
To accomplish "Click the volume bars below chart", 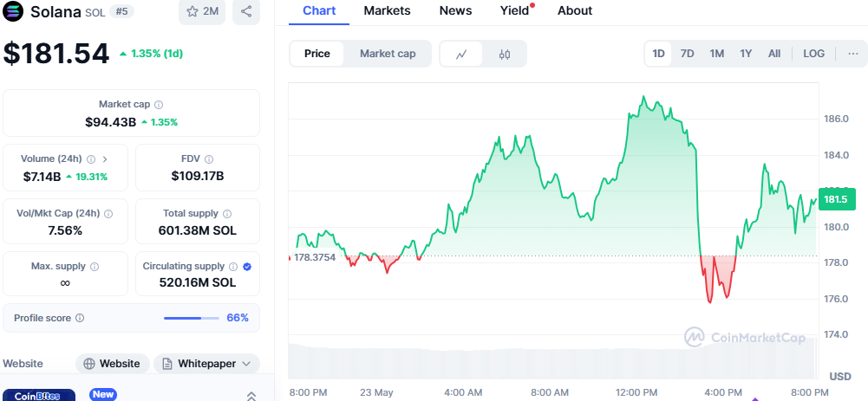I will (x=552, y=357).
